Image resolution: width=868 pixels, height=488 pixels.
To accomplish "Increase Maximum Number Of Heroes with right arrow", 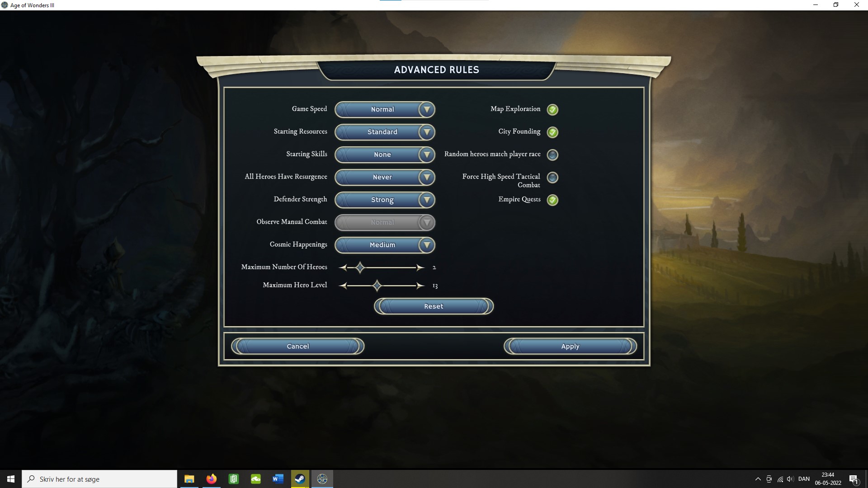I will tap(420, 267).
